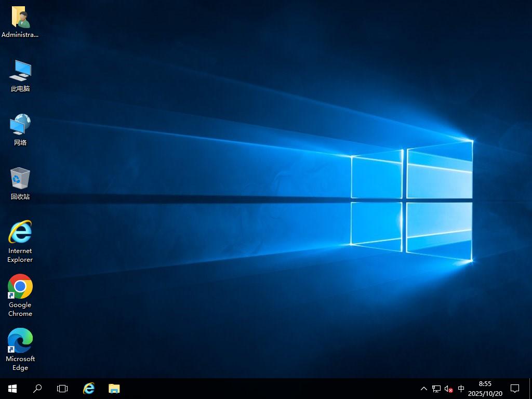
Task: Toggle the 中 input method indicator
Action: (461, 389)
